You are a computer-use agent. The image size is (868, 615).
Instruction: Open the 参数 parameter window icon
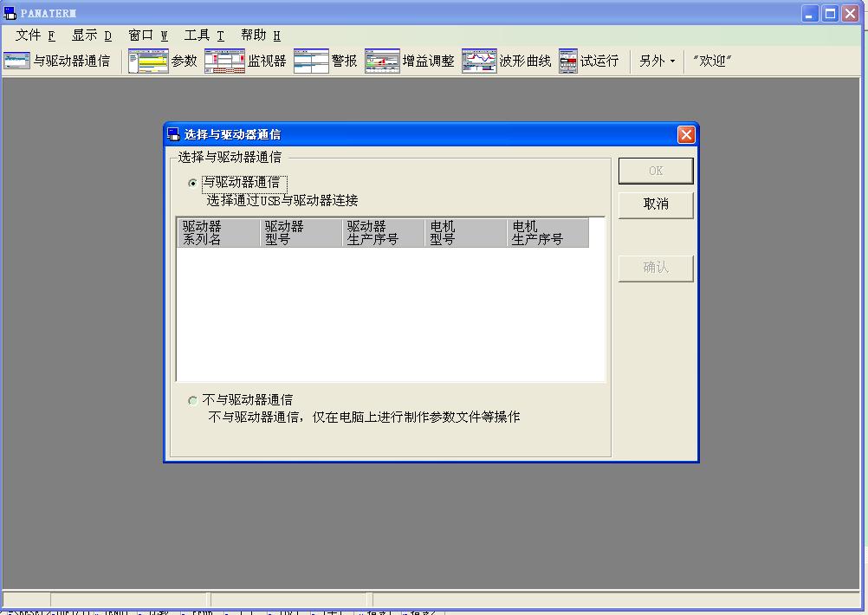coord(148,61)
